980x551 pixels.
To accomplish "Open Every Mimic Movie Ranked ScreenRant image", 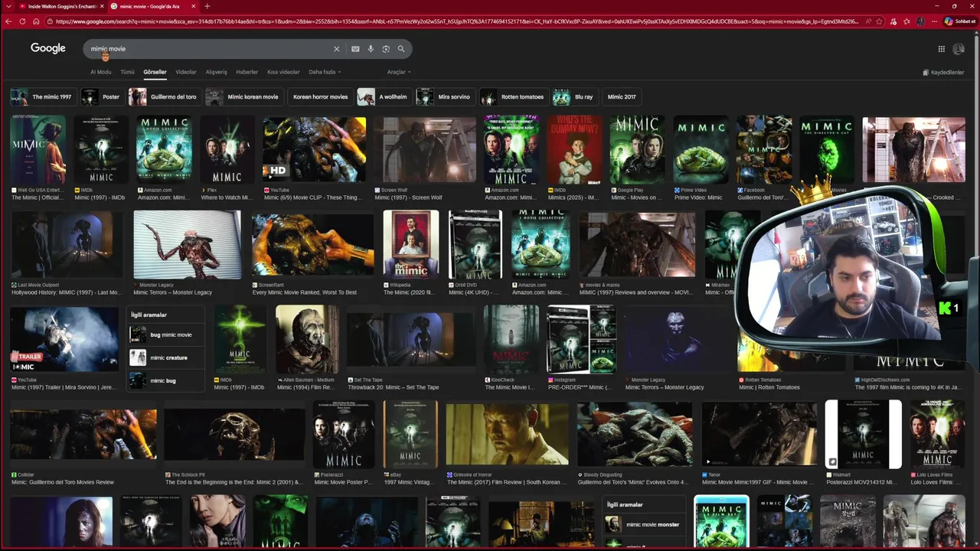I will coord(312,244).
